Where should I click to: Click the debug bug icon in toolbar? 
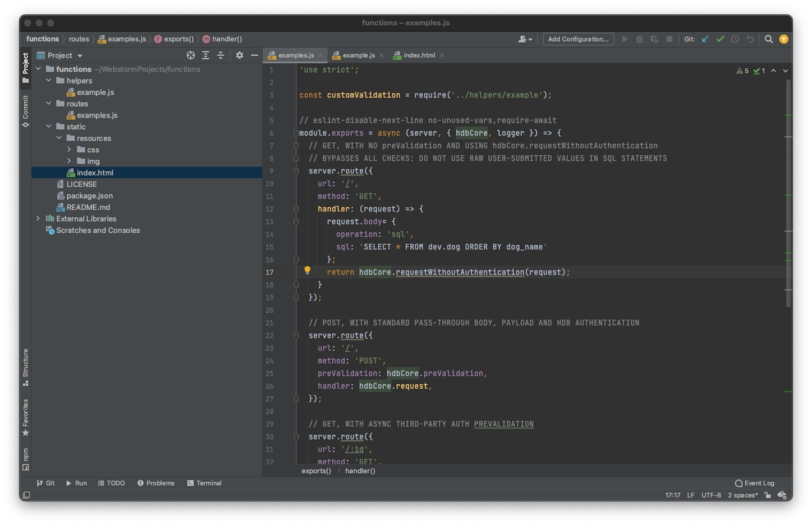tap(640, 39)
